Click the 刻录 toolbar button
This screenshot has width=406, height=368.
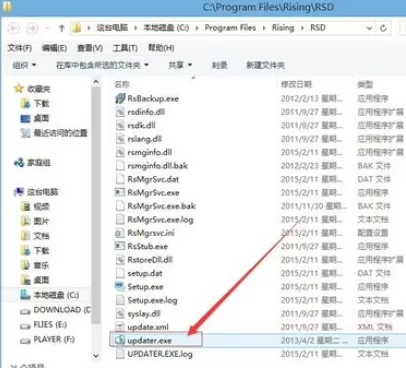(x=220, y=65)
